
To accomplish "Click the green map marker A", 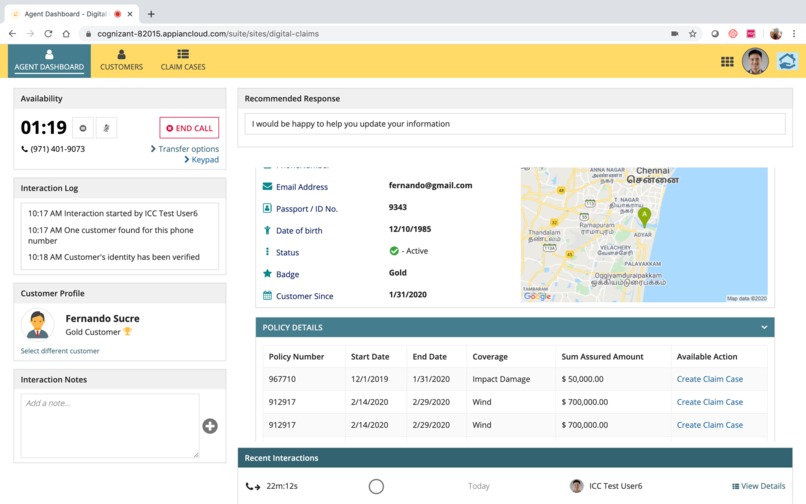I will click(644, 217).
